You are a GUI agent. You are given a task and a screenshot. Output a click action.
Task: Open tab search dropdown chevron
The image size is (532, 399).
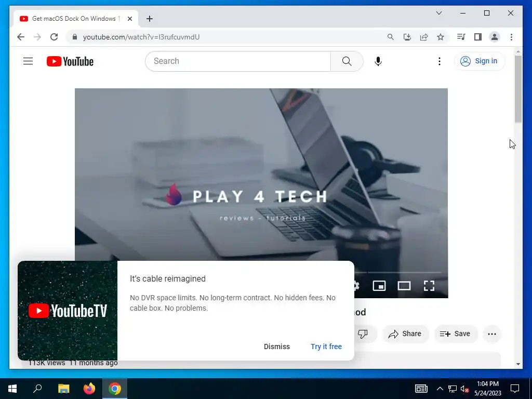point(439,13)
